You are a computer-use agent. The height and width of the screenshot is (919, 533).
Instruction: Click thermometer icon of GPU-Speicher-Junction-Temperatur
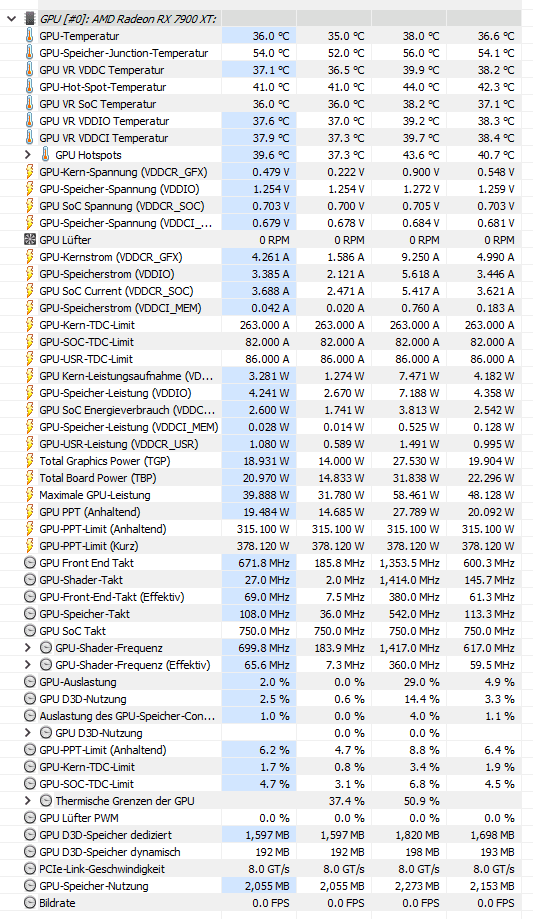click(29, 53)
